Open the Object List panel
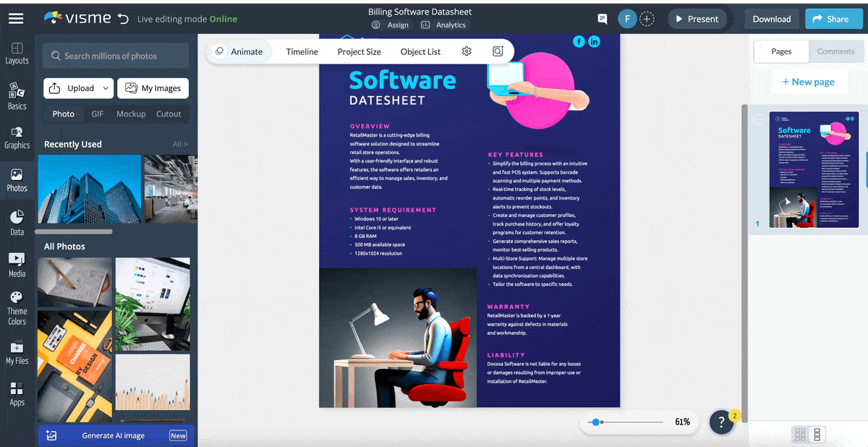The width and height of the screenshot is (868, 447). (420, 51)
